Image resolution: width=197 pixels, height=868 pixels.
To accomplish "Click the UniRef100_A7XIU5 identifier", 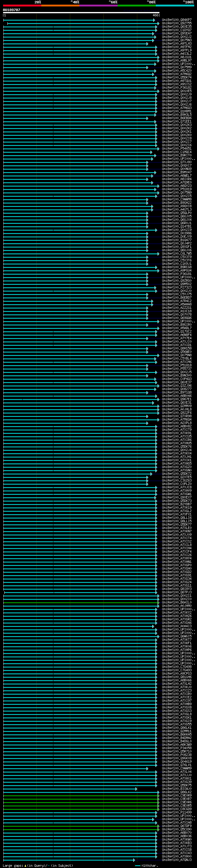I will [177, 436].
